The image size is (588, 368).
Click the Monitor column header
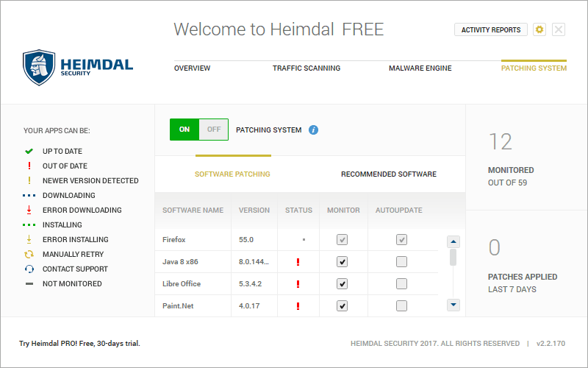pyautogui.click(x=343, y=210)
